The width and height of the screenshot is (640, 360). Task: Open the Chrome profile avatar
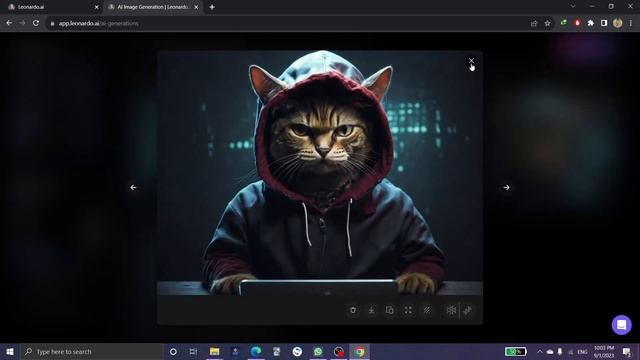click(618, 23)
